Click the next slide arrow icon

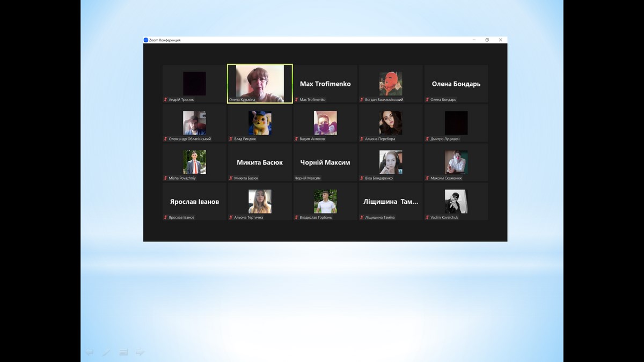pyautogui.click(x=140, y=352)
